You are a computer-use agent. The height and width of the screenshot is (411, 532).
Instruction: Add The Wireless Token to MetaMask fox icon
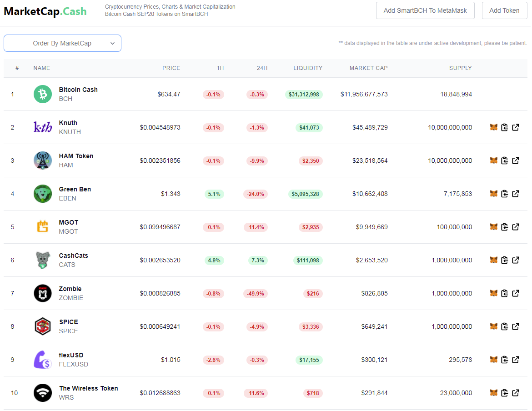point(494,393)
